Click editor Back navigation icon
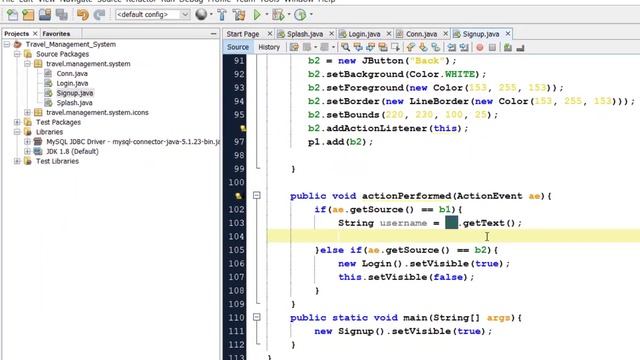 coord(307,47)
